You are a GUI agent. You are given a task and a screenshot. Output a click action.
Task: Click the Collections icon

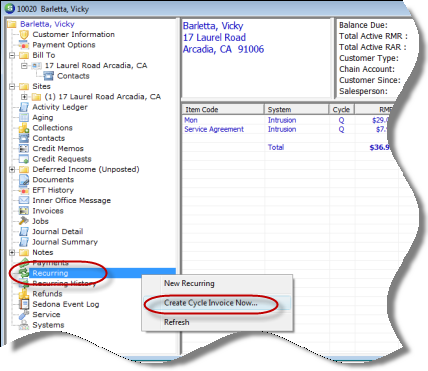[24, 128]
